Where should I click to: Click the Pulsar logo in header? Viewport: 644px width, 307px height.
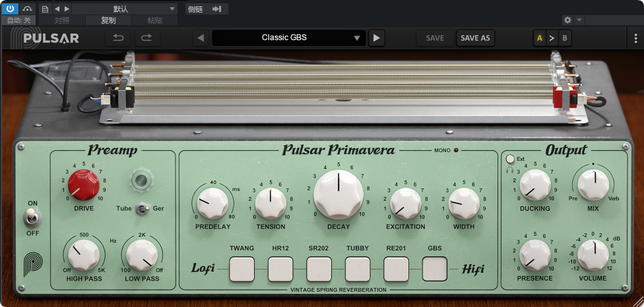pyautogui.click(x=44, y=38)
